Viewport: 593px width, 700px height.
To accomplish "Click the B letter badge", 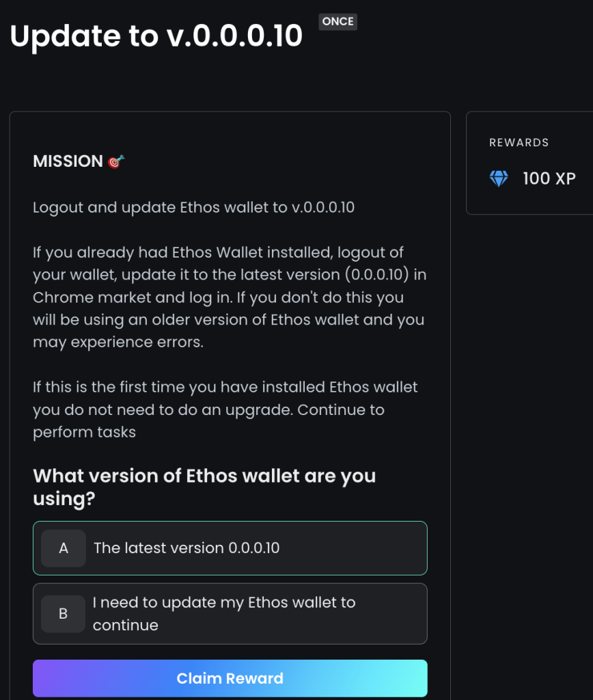I will click(x=64, y=613).
